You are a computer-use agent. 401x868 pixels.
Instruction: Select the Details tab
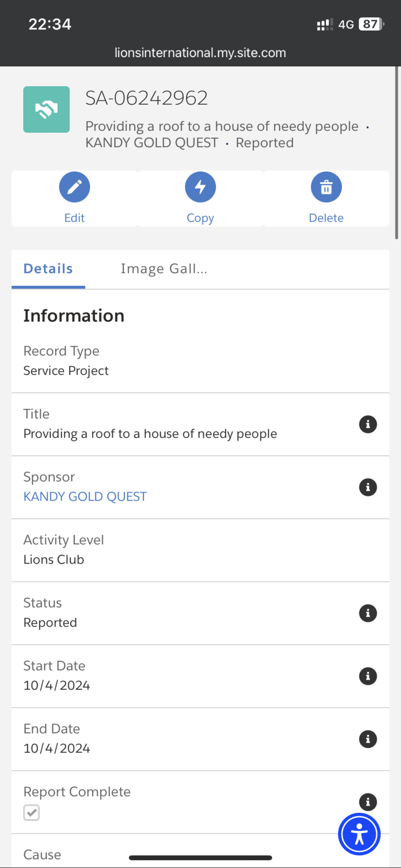(48, 269)
